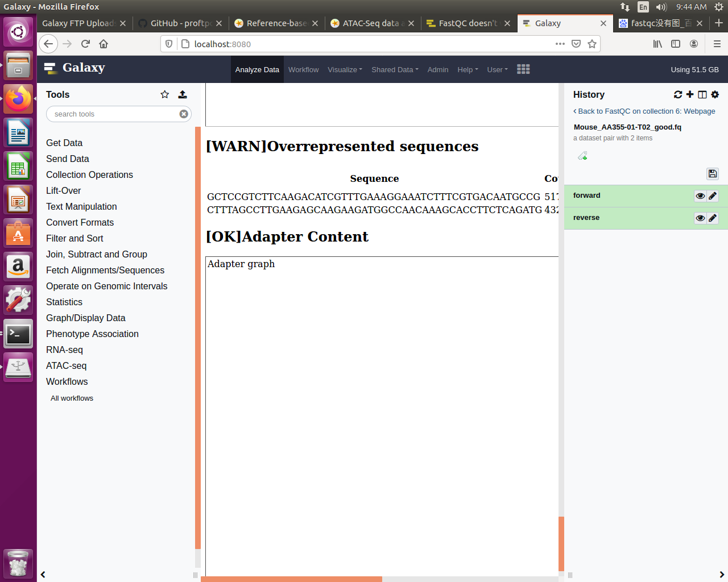The image size is (728, 582).
Task: Go to the Firefox home page
Action: tap(104, 44)
